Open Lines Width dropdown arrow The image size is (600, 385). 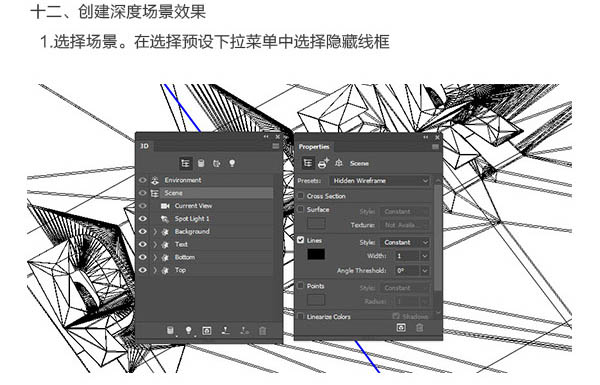coord(425,256)
